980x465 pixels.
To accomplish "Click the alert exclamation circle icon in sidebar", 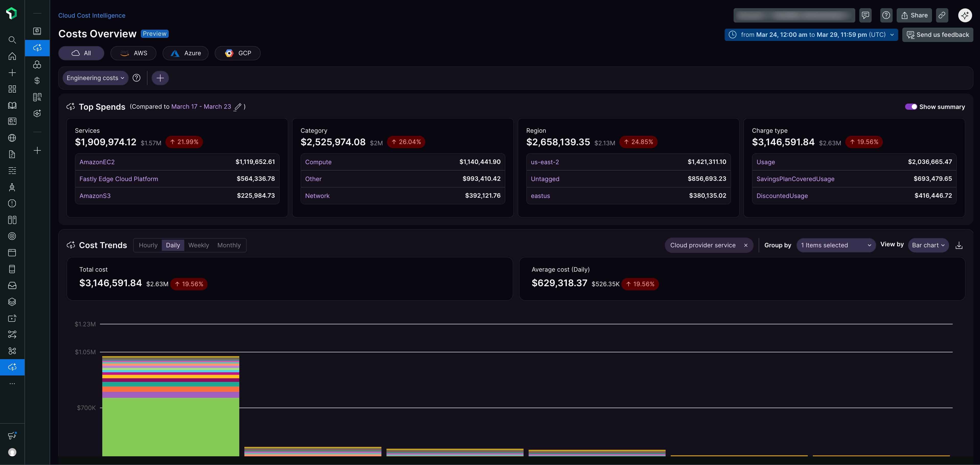I will click(12, 203).
